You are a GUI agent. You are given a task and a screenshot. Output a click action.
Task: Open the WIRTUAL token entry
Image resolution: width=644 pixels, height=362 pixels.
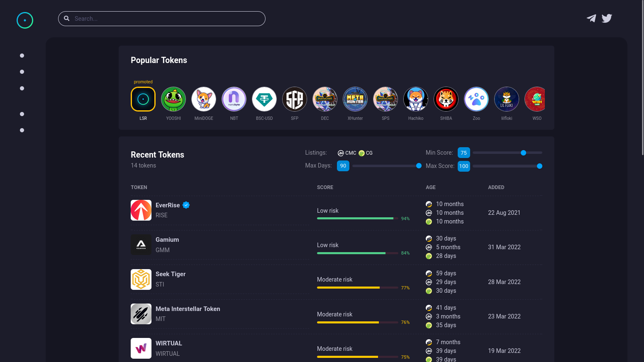click(x=169, y=343)
